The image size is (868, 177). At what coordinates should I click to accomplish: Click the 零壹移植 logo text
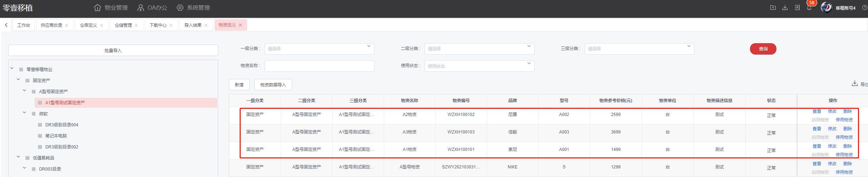pos(18,8)
